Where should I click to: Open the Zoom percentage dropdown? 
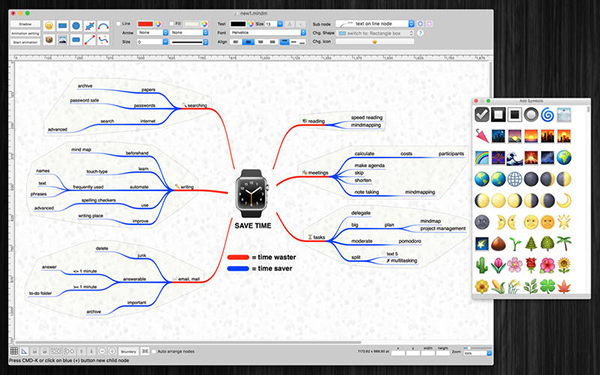tap(478, 354)
